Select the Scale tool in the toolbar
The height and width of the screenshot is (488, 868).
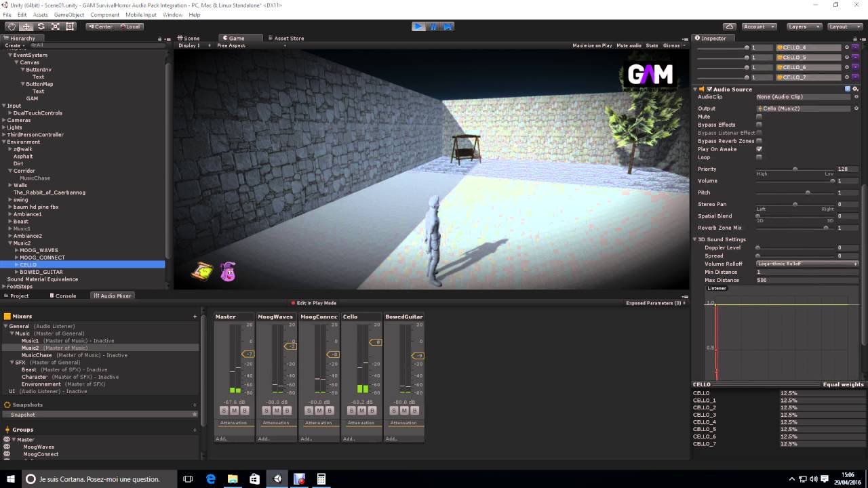pyautogui.click(x=56, y=26)
